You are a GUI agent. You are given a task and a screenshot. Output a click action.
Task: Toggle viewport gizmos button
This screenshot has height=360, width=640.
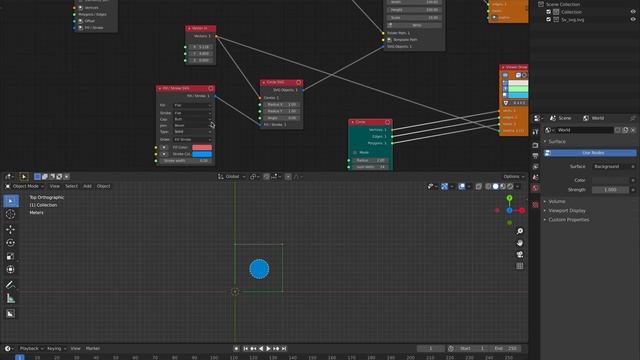(x=444, y=187)
